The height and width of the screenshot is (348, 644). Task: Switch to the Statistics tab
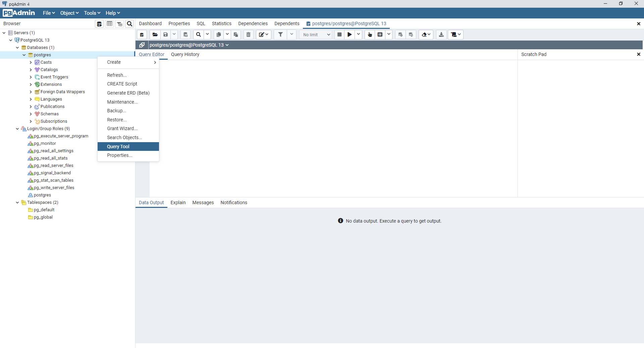click(222, 23)
